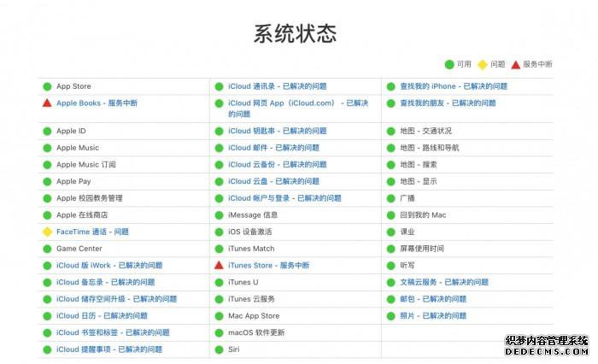Click the red triangle next to iTunes Store
This screenshot has width=598, height=364.
coord(219,265)
